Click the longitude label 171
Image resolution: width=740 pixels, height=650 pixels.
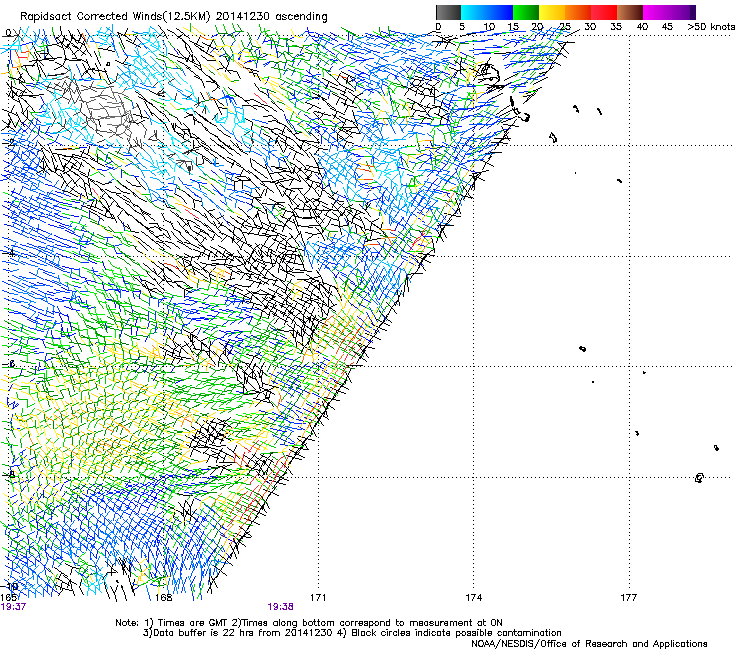point(318,597)
